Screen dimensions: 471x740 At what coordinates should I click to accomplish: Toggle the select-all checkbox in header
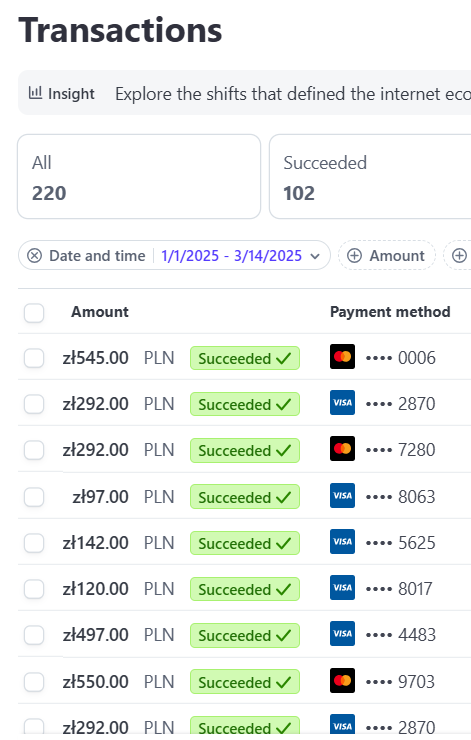point(34,312)
